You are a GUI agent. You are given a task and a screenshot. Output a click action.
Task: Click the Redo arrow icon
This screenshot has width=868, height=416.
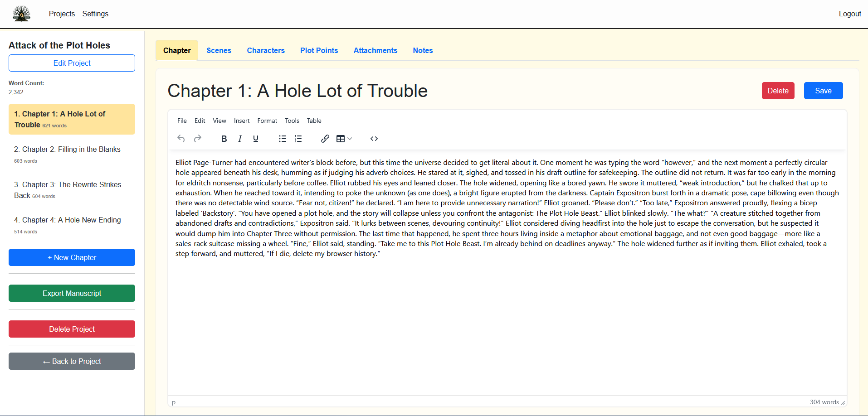(197, 139)
